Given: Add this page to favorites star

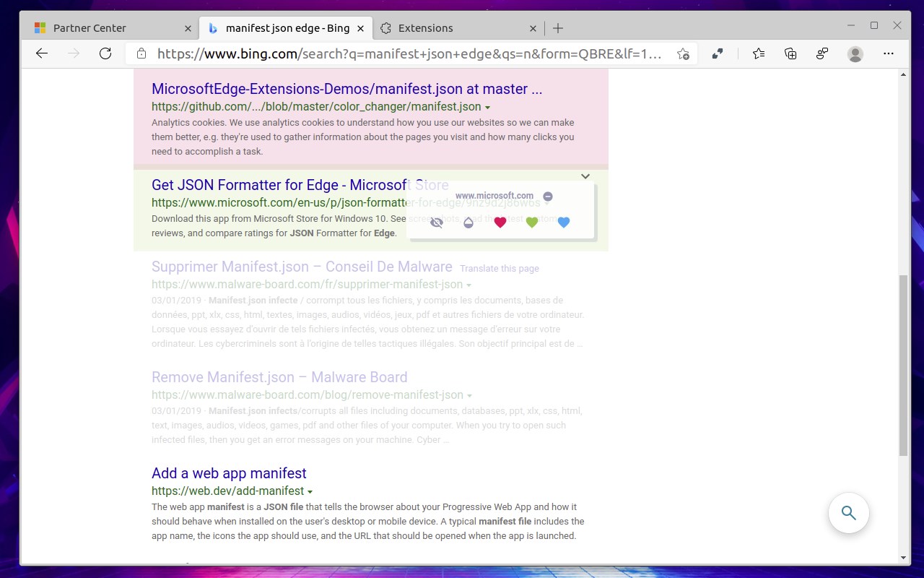Looking at the screenshot, I should pyautogui.click(x=683, y=53).
